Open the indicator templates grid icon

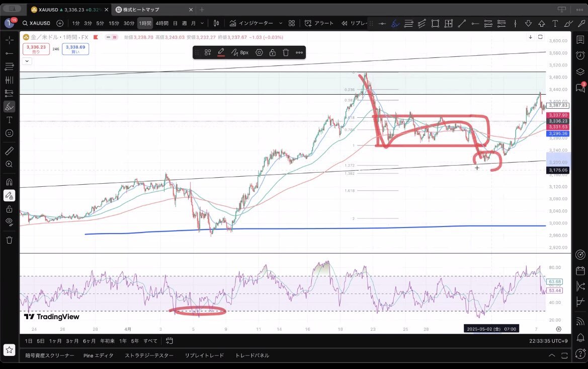point(292,23)
